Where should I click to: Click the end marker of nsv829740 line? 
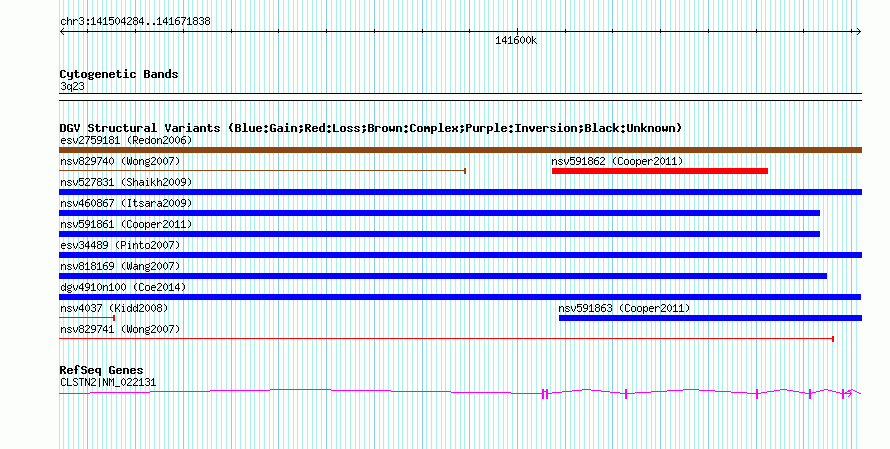tap(465, 170)
